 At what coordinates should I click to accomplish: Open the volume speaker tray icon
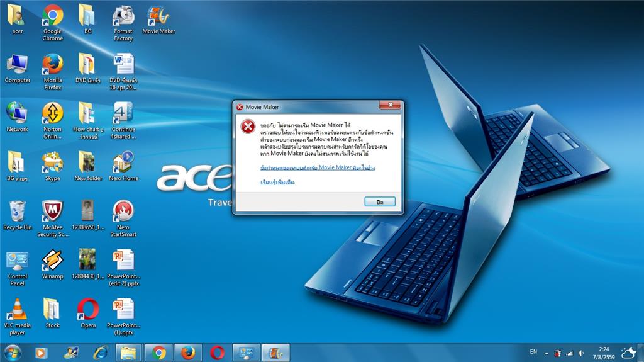[x=580, y=353]
